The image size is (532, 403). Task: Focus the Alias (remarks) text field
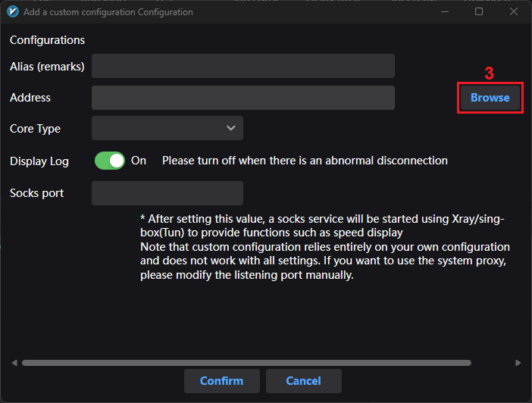[243, 66]
